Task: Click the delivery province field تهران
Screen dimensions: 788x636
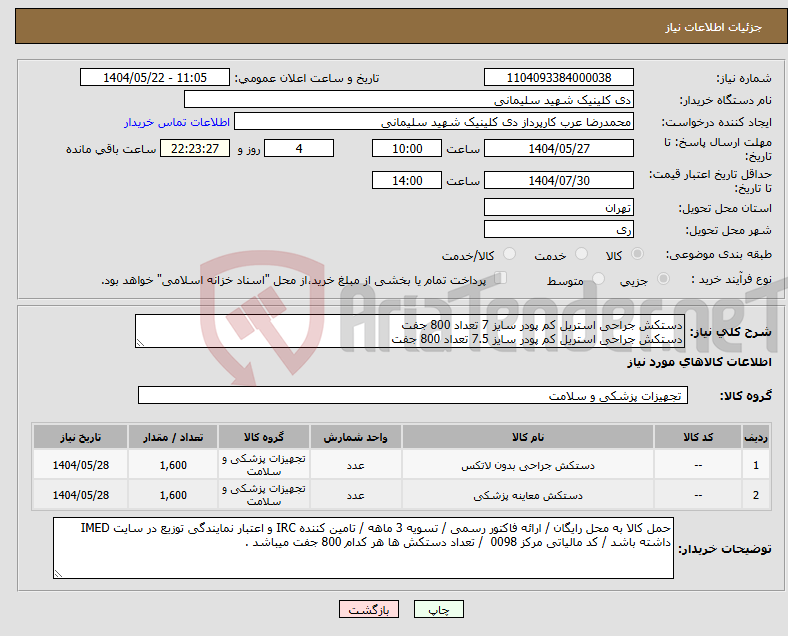Action: coord(558,207)
